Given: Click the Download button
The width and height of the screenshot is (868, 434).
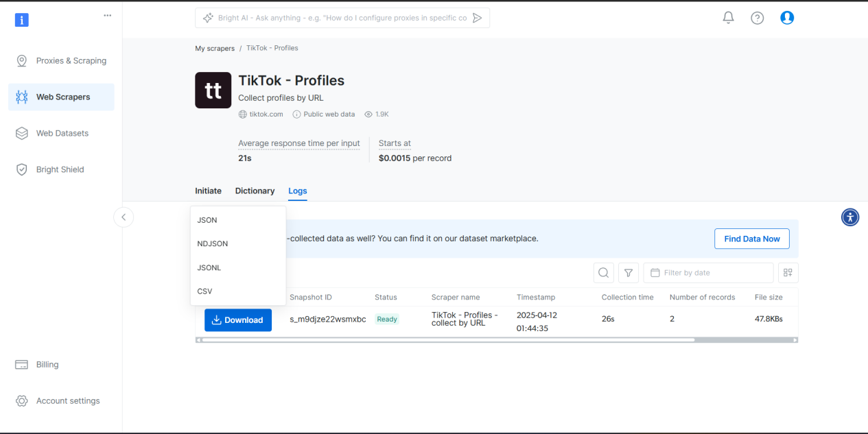Looking at the screenshot, I should click(238, 320).
